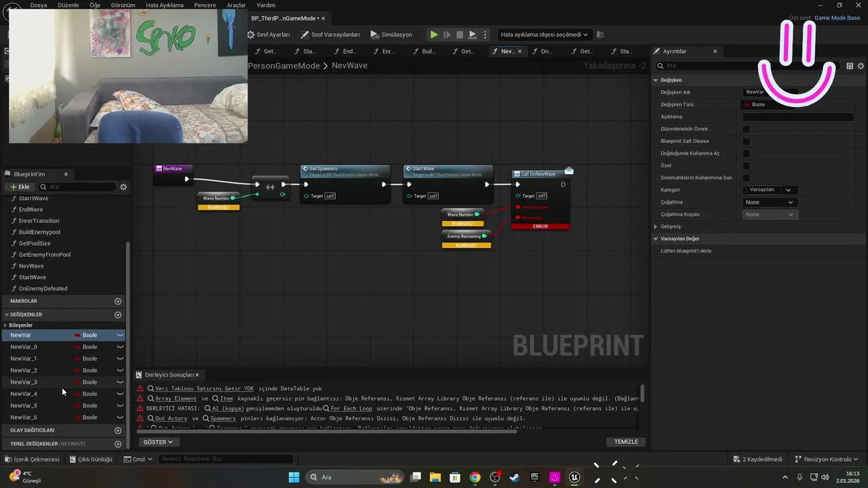Toggle visibility eye of NewVar_0
Viewport: 868px width, 488px height.
[x=120, y=347]
